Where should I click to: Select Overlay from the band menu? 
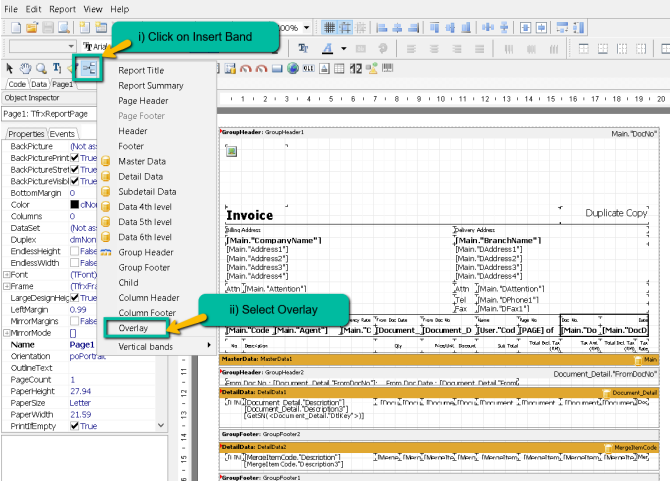(x=135, y=327)
